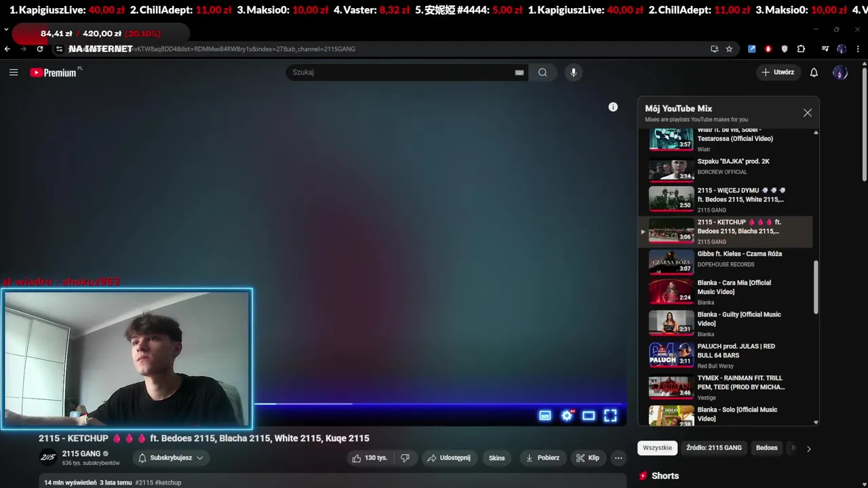Share video via Udostępnij button
This screenshot has width=868, height=488.
(x=449, y=458)
